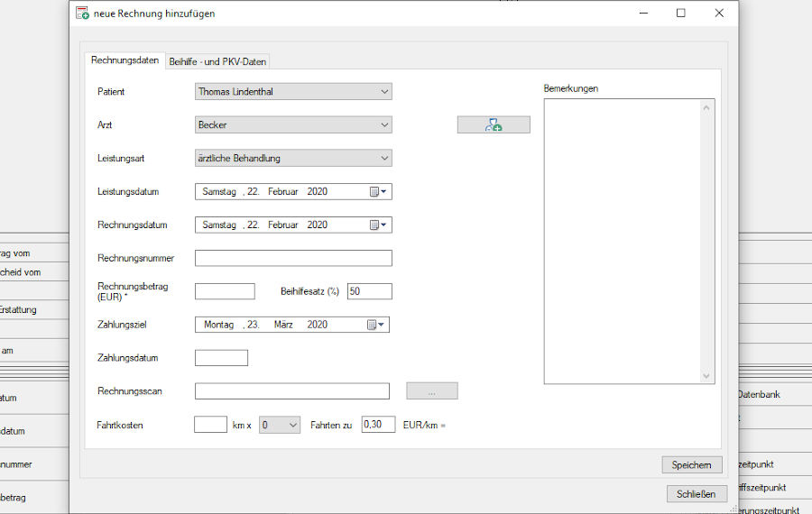Screen dimensions: 812x514
Task: Click the Rechnungsbetrag (EUR) input field
Action: (225, 291)
